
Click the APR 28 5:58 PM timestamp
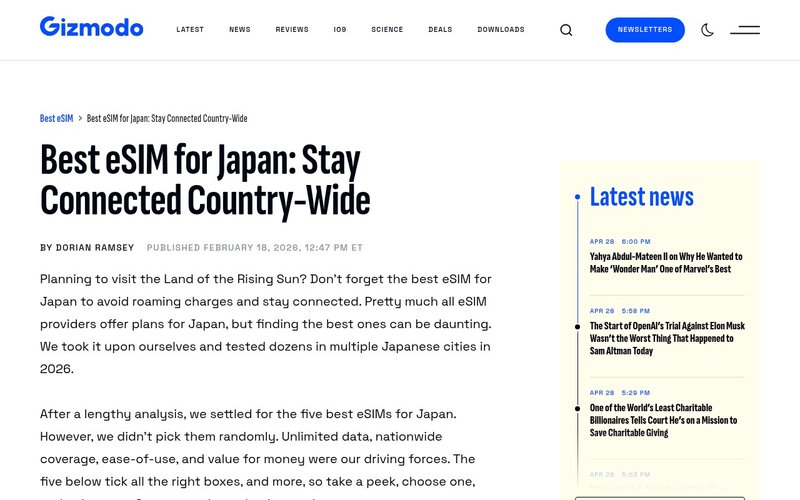tap(620, 311)
